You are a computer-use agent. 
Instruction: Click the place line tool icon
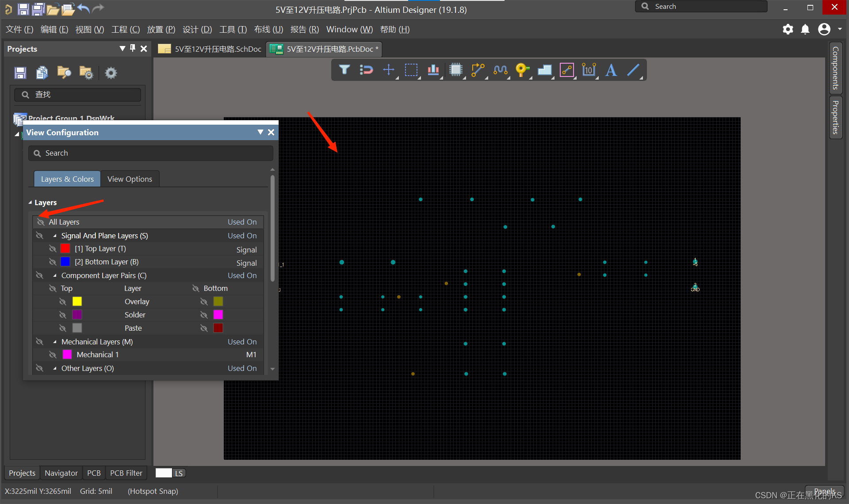point(633,70)
